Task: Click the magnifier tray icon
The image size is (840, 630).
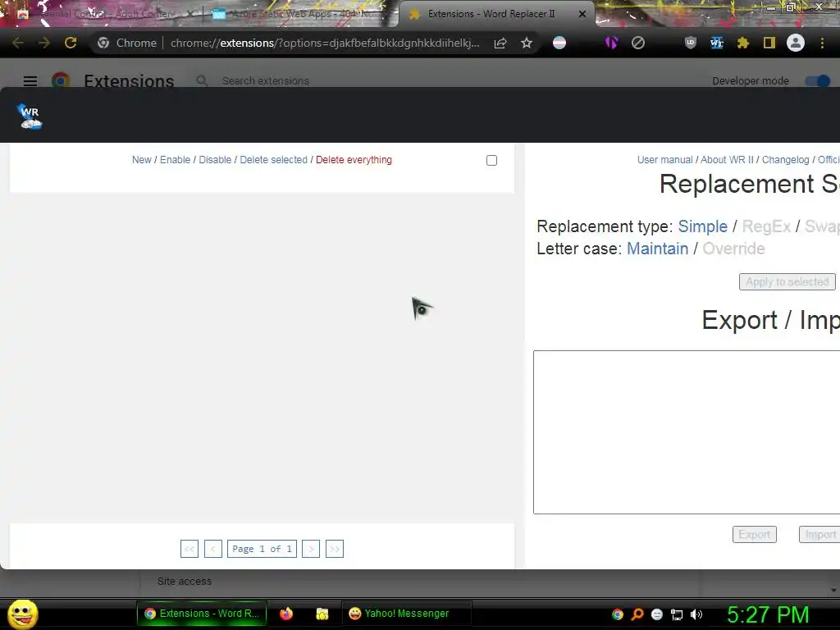Action: point(637,614)
